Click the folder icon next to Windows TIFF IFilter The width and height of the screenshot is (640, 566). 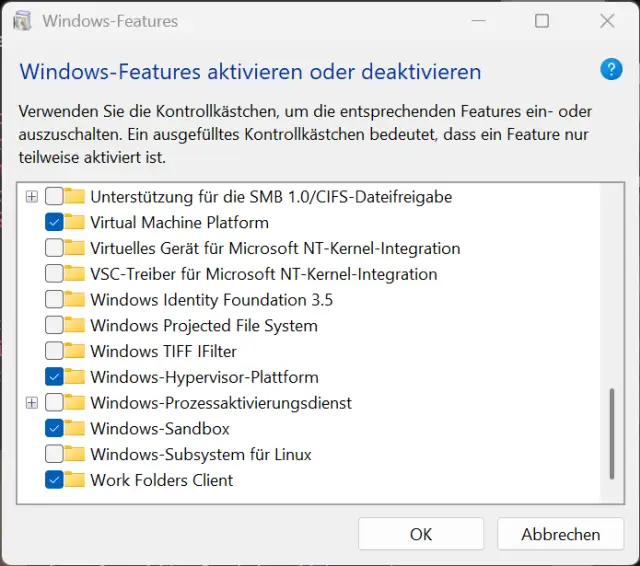(75, 352)
